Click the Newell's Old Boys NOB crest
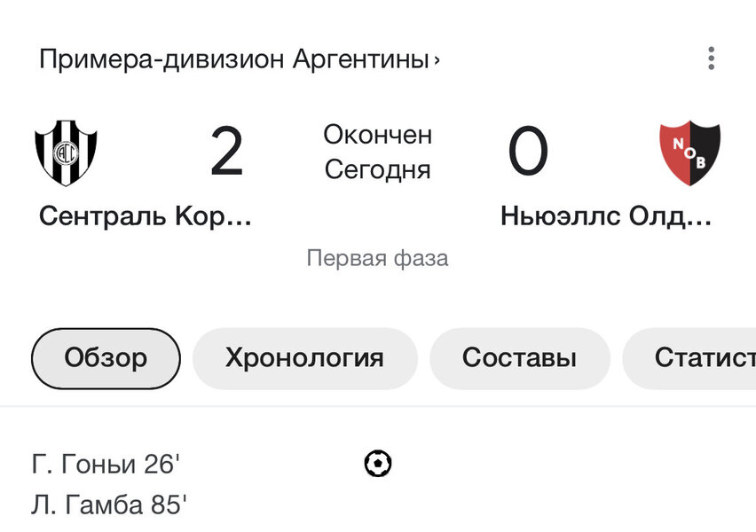 689,153
